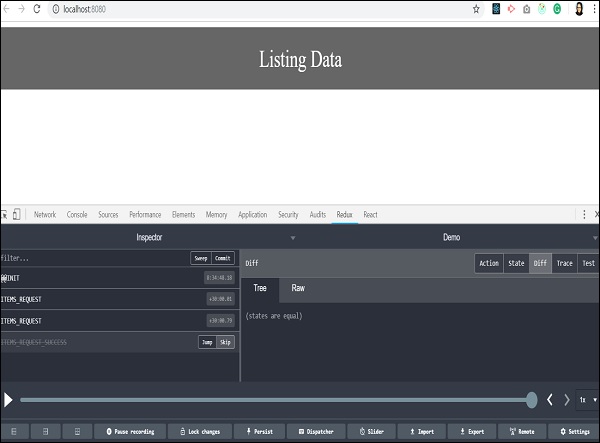The image size is (600, 443).
Task: Toggle Lock changes
Action: coord(200,432)
